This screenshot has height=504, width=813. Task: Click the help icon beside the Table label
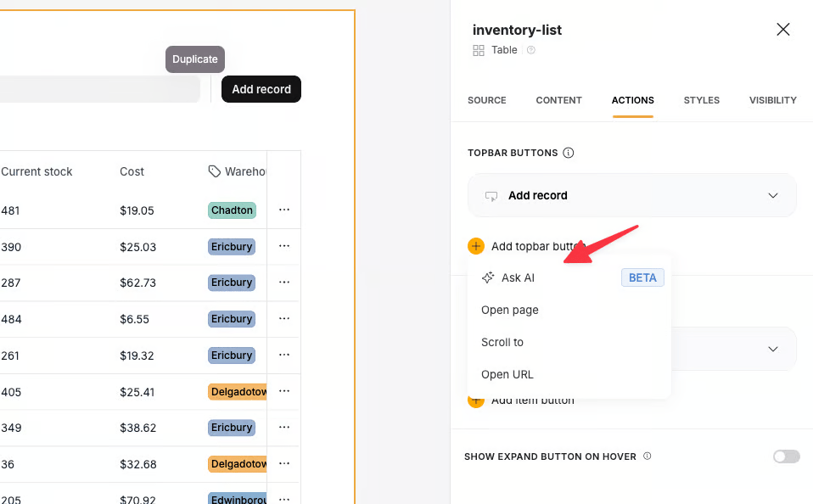(x=531, y=50)
